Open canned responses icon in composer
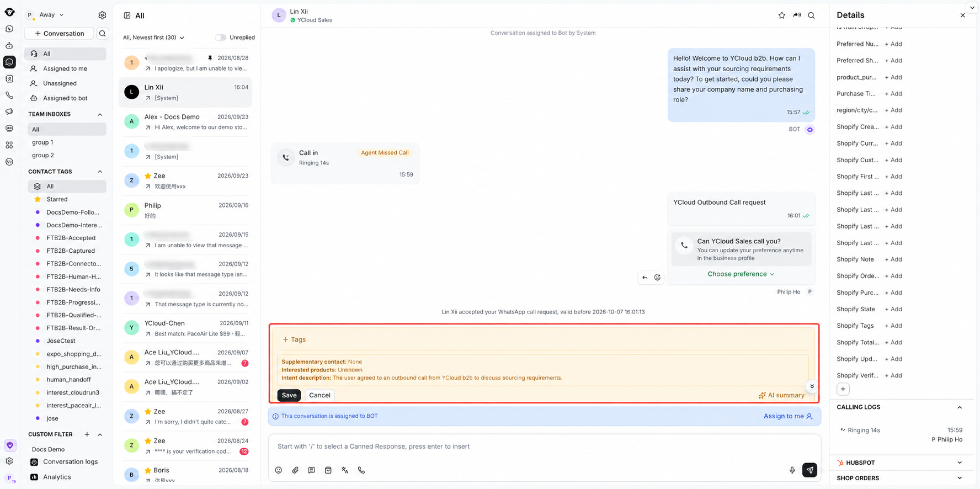 coord(312,470)
